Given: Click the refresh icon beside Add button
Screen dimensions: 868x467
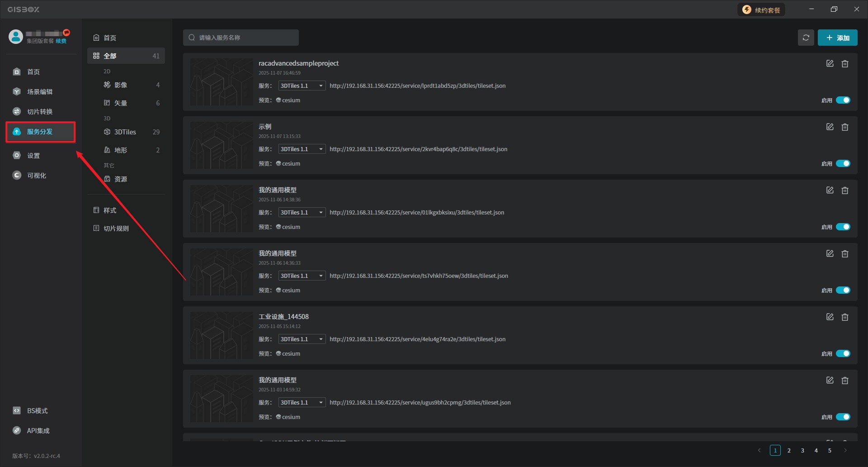Looking at the screenshot, I should point(806,38).
